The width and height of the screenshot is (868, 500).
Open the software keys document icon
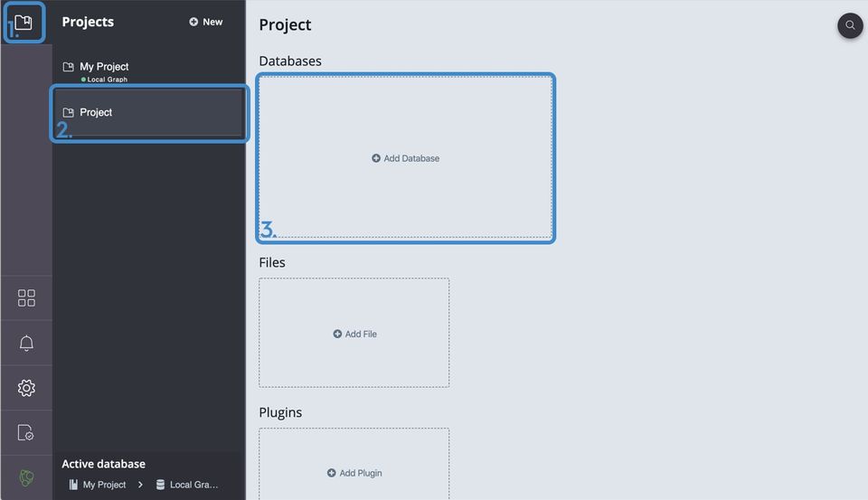pyautogui.click(x=26, y=433)
